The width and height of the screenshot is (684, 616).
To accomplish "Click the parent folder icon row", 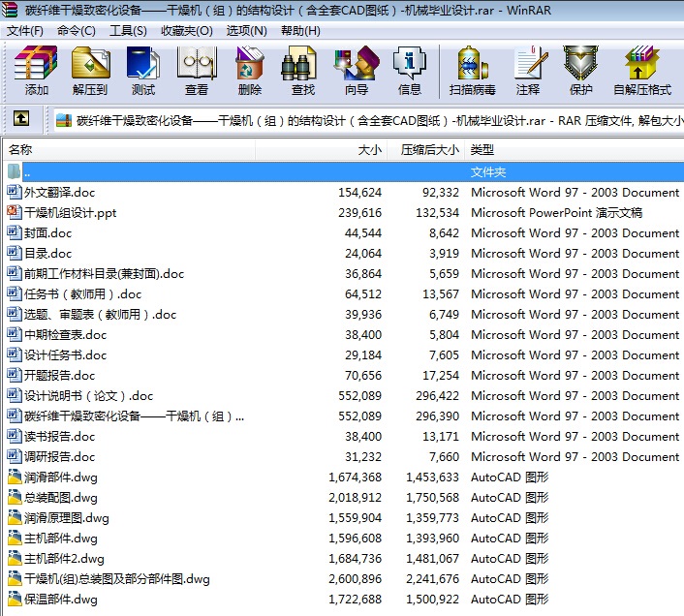I will point(15,171).
